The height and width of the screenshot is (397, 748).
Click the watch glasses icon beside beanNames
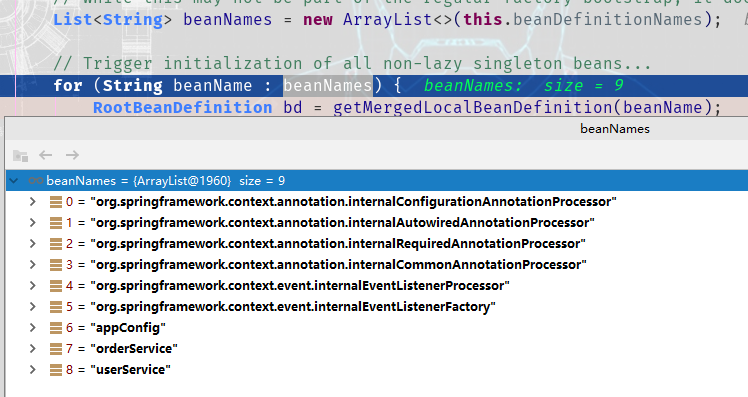point(36,181)
